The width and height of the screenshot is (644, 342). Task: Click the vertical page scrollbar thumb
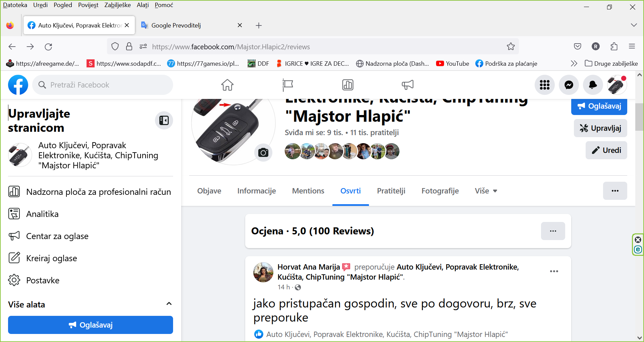point(639,117)
